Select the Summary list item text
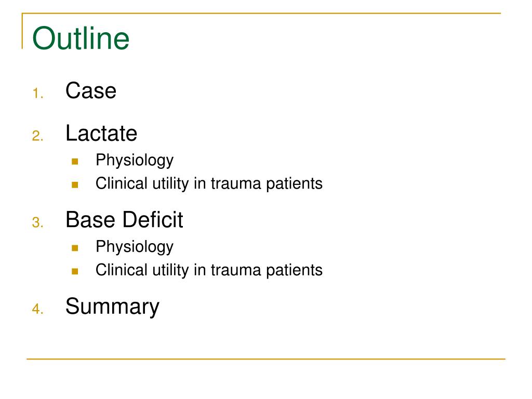Image resolution: width=532 pixels, height=399 pixels. tap(112, 307)
